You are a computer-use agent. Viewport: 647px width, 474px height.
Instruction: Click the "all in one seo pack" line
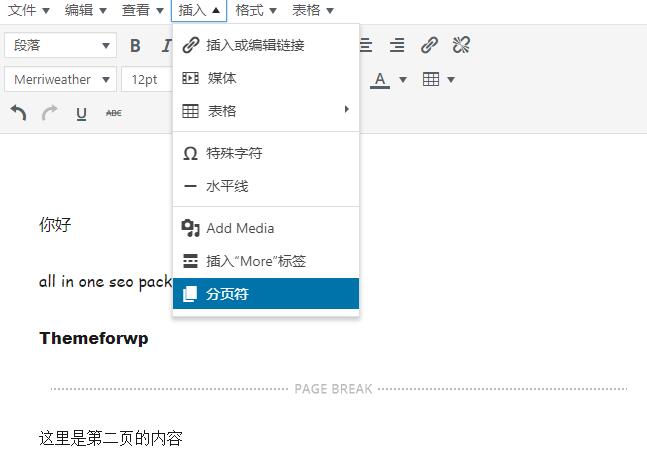pyautogui.click(x=105, y=282)
